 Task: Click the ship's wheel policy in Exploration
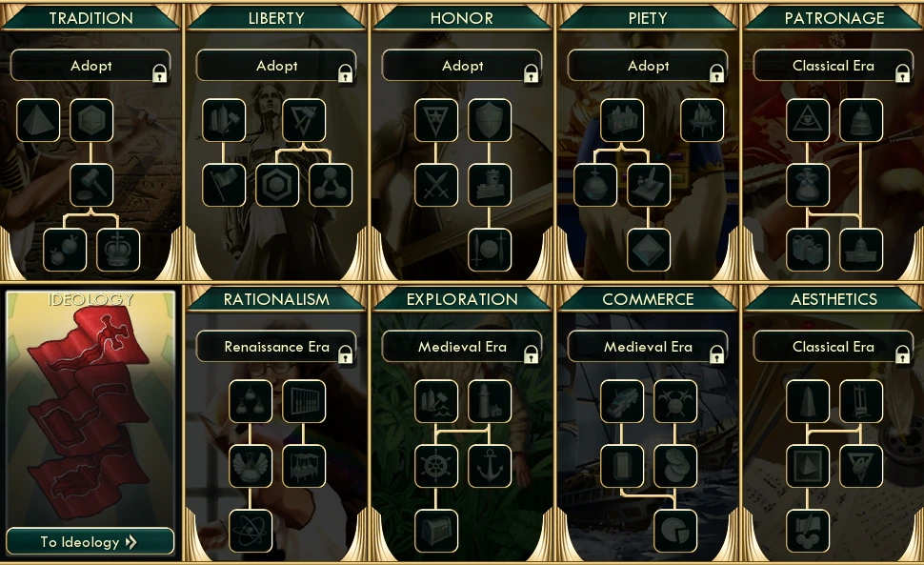436,466
